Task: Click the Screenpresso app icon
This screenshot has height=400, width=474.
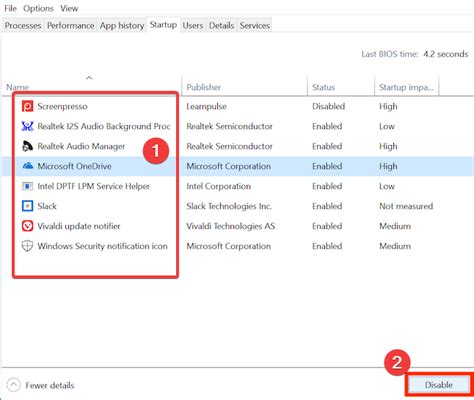Action: (27, 106)
